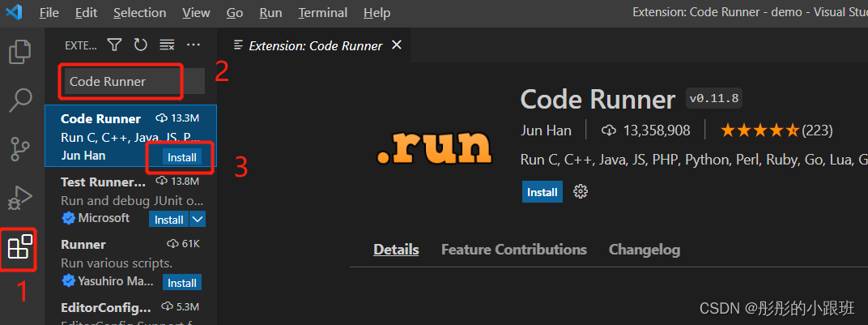Image resolution: width=868 pixels, height=325 pixels.
Task: Click the v0.11.8 version badge
Action: [x=714, y=99]
